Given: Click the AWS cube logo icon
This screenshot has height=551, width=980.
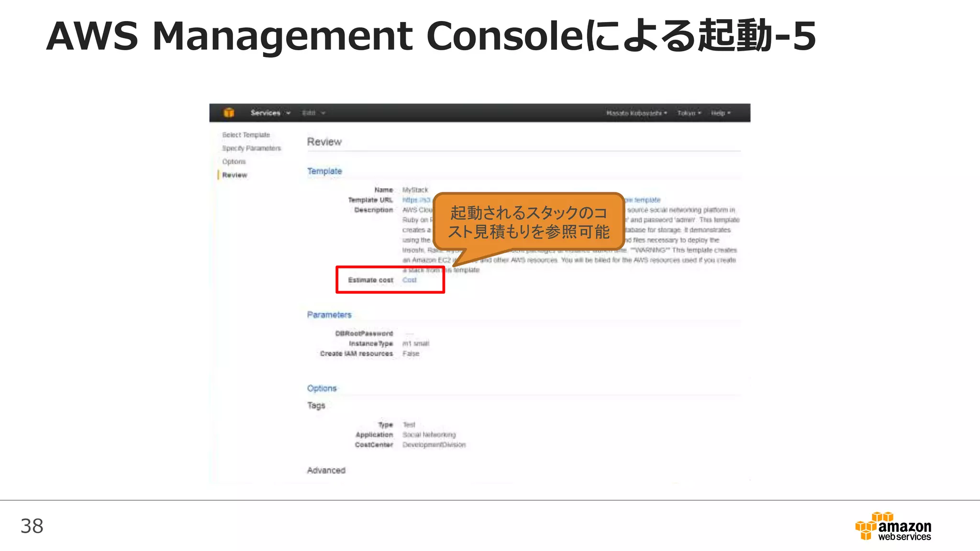Looking at the screenshot, I should pyautogui.click(x=229, y=113).
